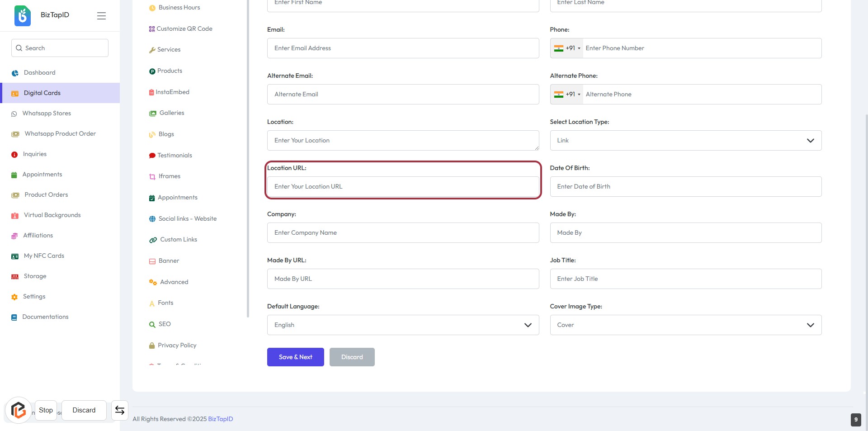Open Whatsapp Stores in the sidebar

pyautogui.click(x=47, y=114)
